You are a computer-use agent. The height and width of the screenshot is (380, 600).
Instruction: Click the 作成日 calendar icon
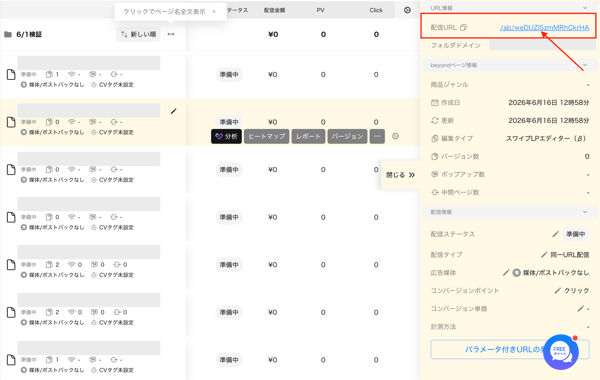click(435, 103)
